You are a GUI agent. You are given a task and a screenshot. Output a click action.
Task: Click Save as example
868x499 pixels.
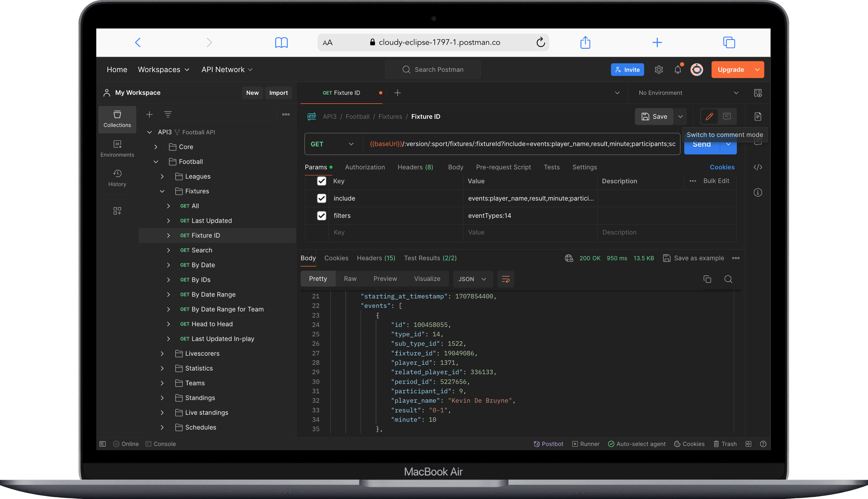693,258
